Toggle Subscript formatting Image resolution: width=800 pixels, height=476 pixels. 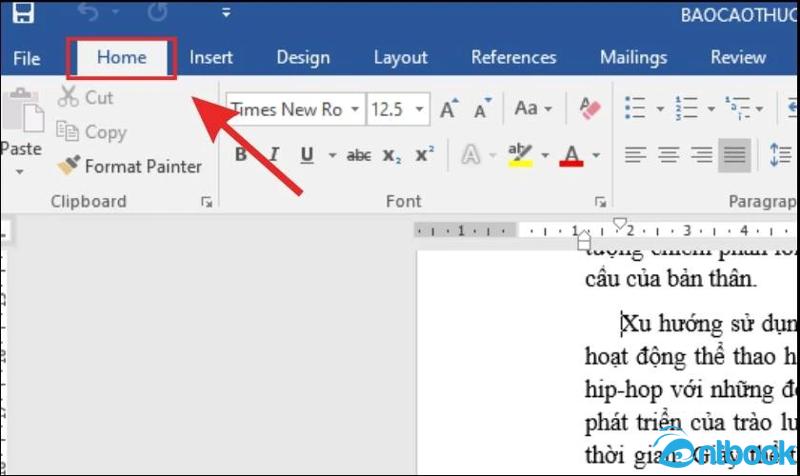[x=392, y=155]
